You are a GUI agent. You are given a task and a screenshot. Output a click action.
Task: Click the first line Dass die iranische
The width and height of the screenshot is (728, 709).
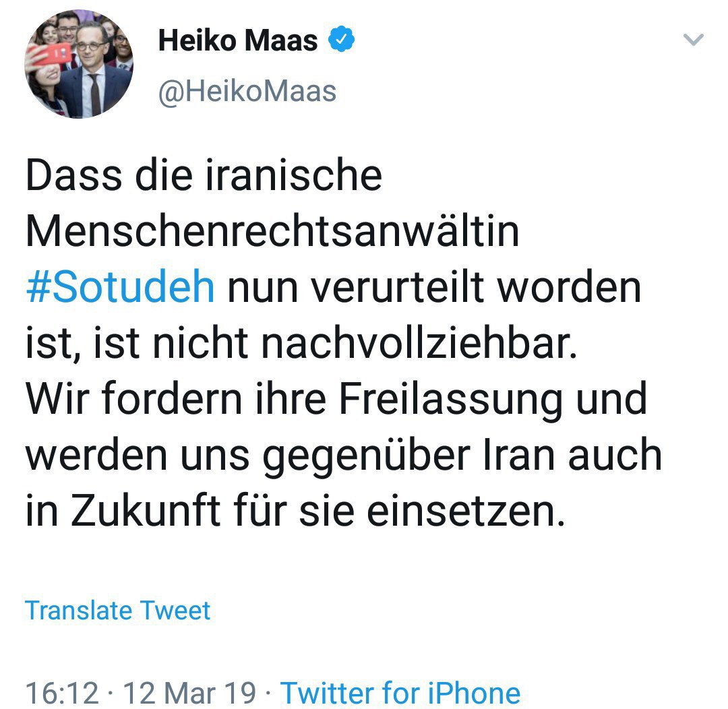click(204, 175)
